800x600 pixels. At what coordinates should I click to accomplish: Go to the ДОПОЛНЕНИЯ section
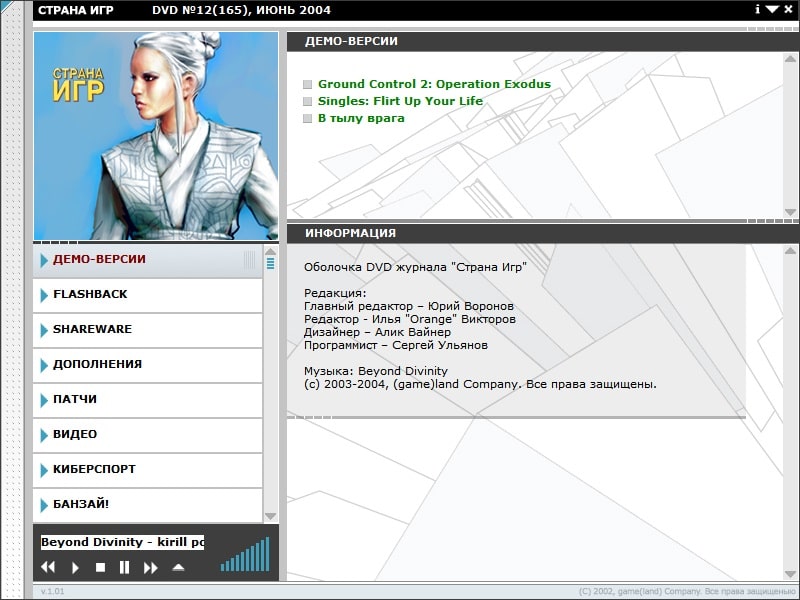tap(147, 365)
